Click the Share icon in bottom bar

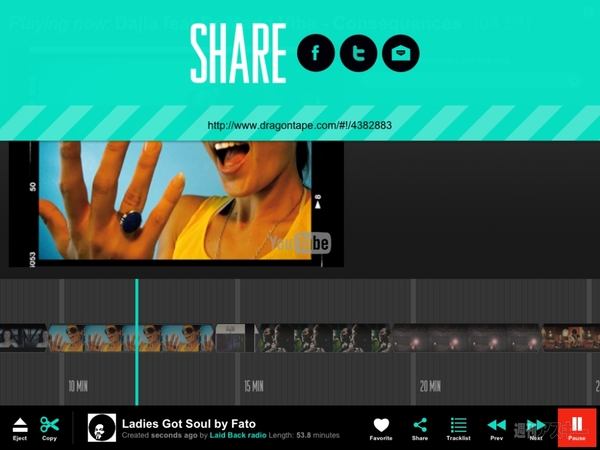[420, 428]
